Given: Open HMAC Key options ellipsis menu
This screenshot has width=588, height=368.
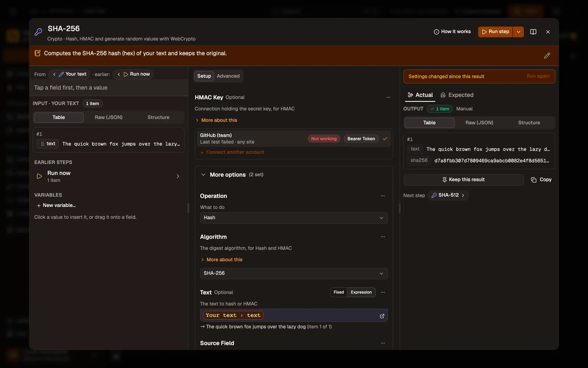Looking at the screenshot, I should 388,97.
